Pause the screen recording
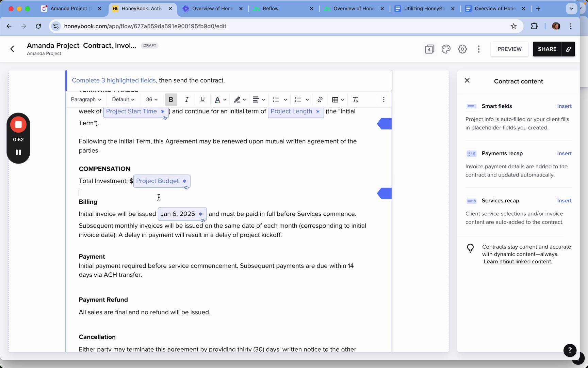 click(x=18, y=152)
